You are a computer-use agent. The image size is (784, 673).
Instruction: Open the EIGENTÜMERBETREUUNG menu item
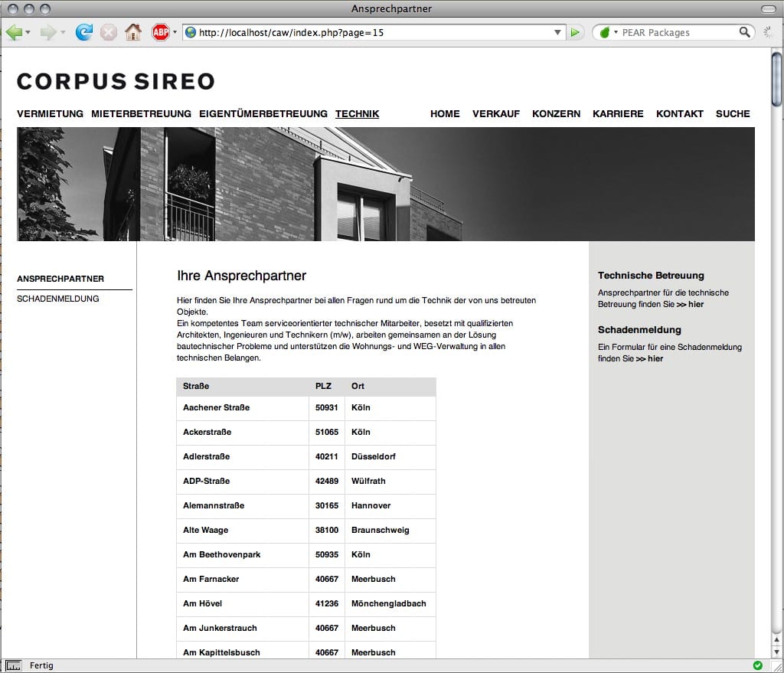pos(263,113)
